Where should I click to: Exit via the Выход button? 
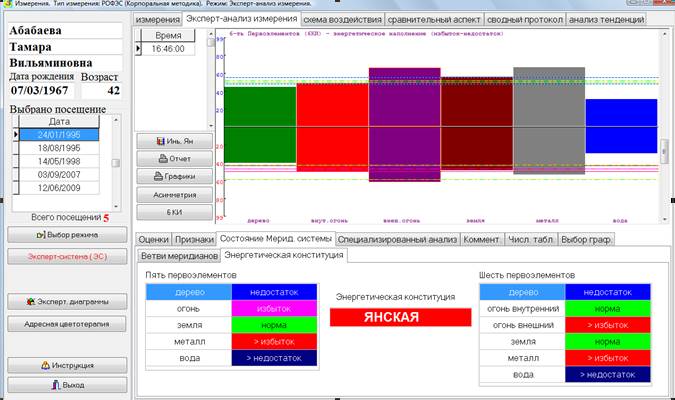[67, 385]
